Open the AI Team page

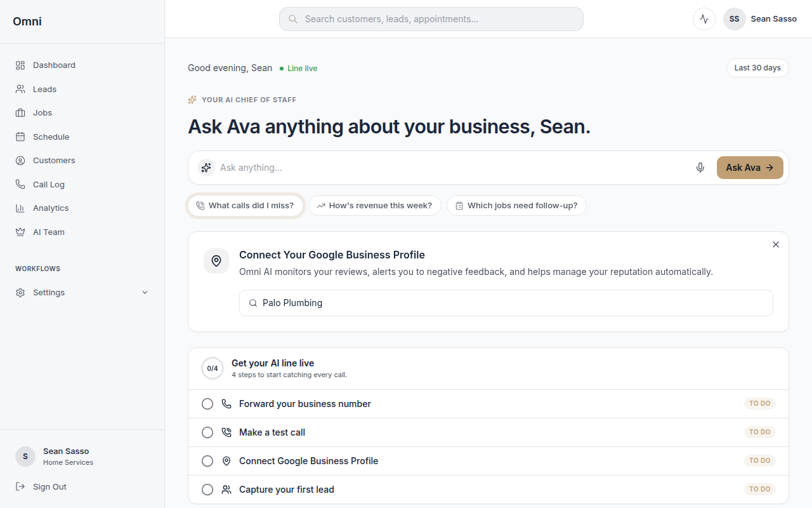82,232
